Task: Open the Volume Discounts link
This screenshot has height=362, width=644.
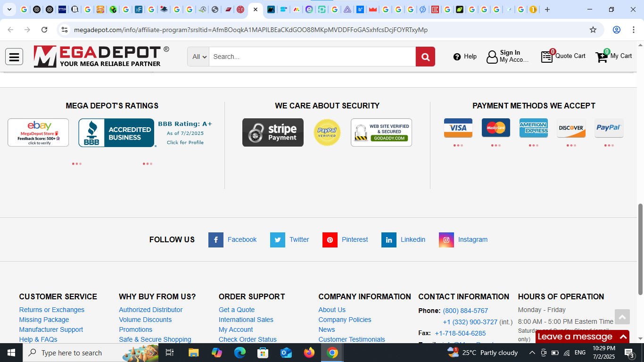Action: (145, 320)
